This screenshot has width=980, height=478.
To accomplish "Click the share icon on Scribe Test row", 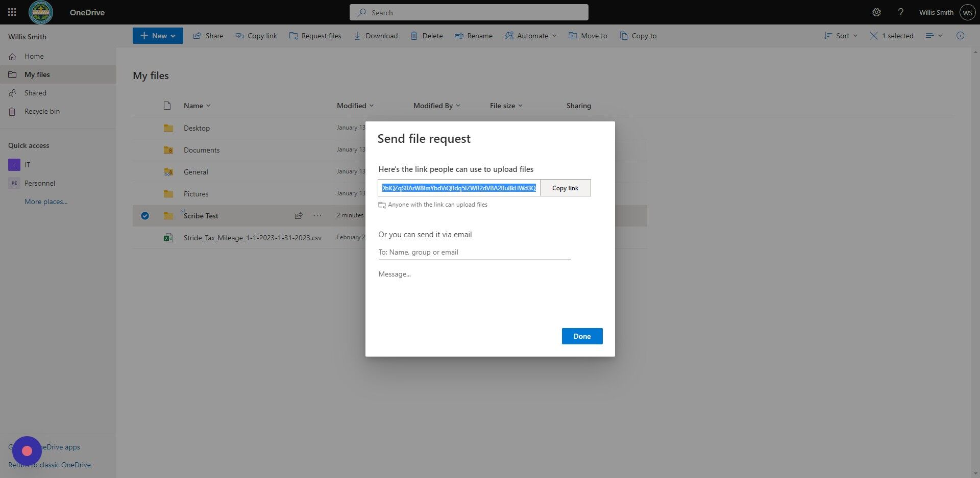I will click(299, 216).
